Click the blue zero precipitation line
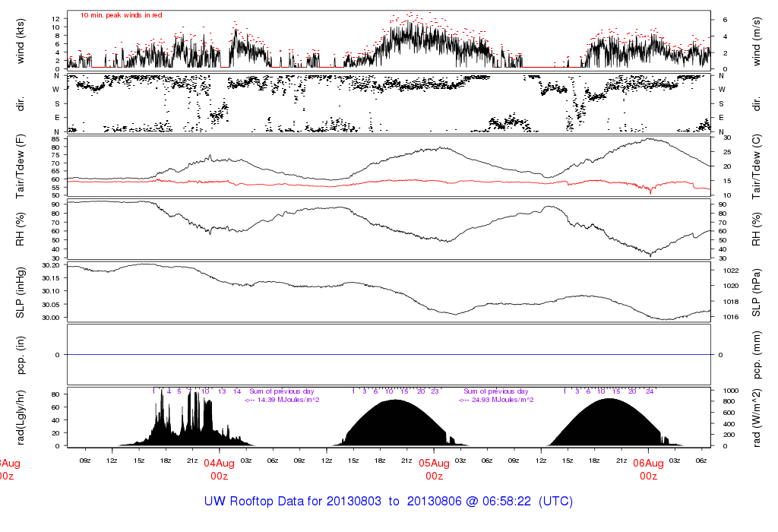 click(x=388, y=354)
